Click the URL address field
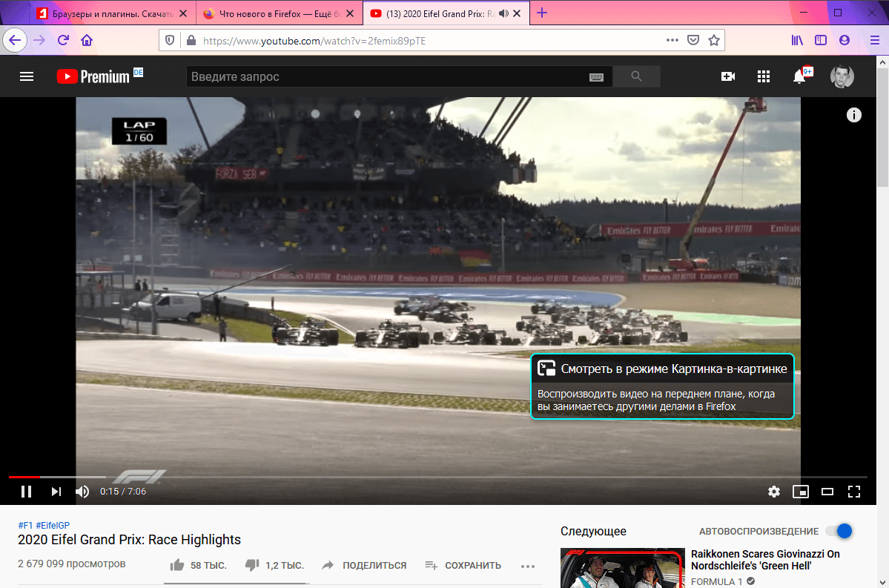 coord(431,40)
